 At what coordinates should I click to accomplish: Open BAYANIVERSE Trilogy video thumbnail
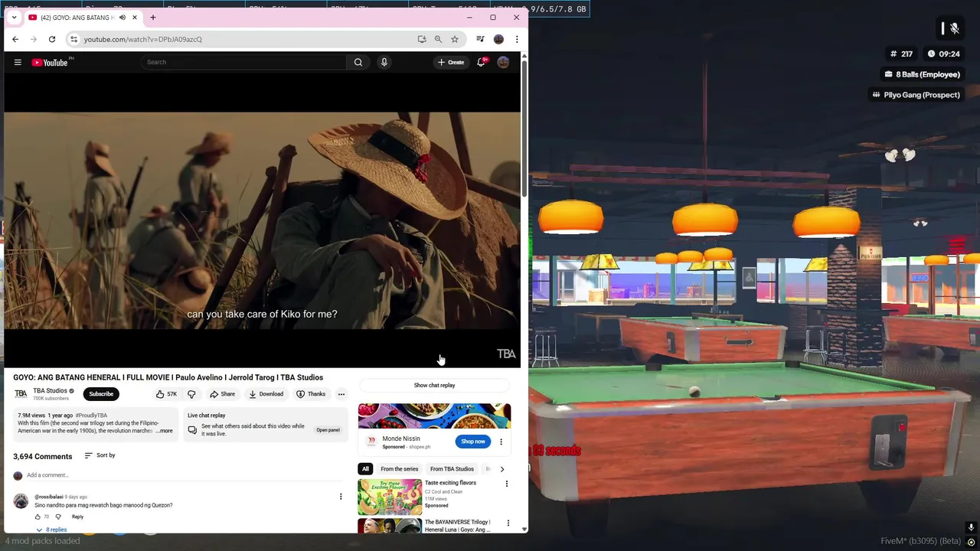[x=390, y=527]
